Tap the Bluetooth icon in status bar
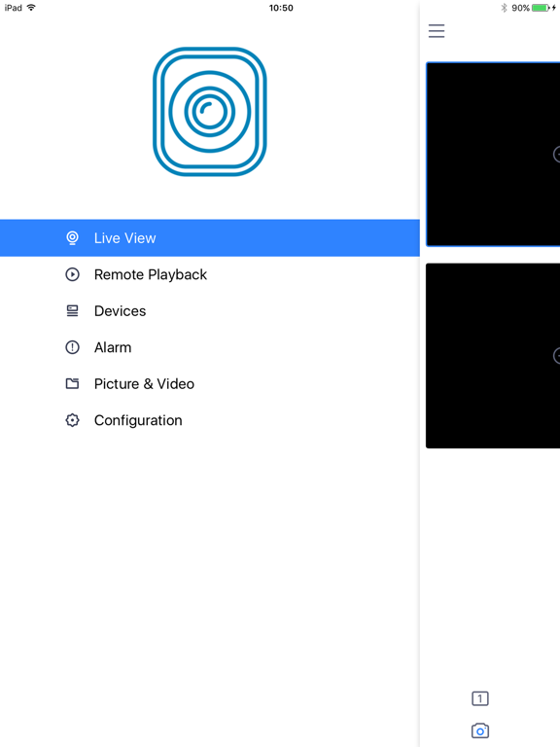 point(504,8)
